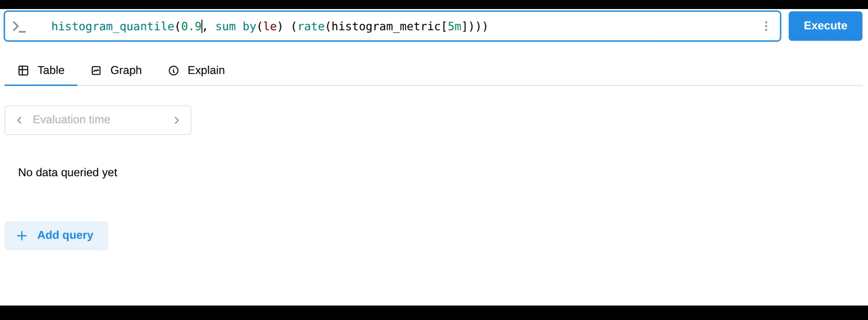
Task: Add a new query panel
Action: pos(56,235)
